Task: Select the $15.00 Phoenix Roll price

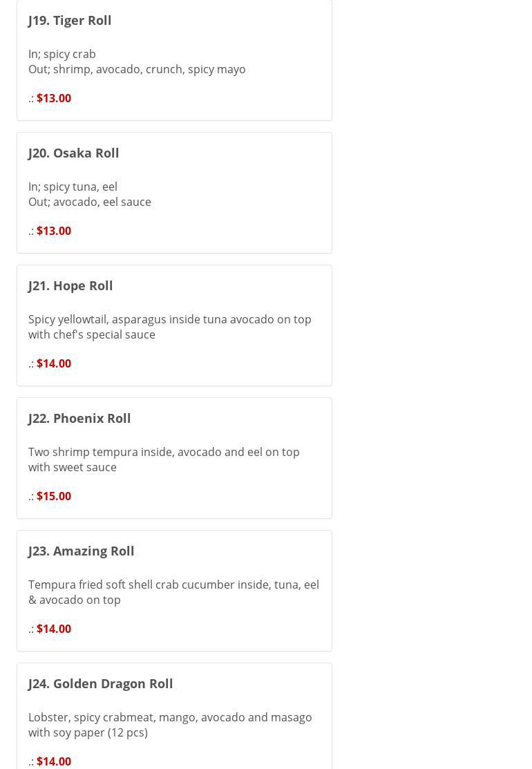Action: (54, 496)
